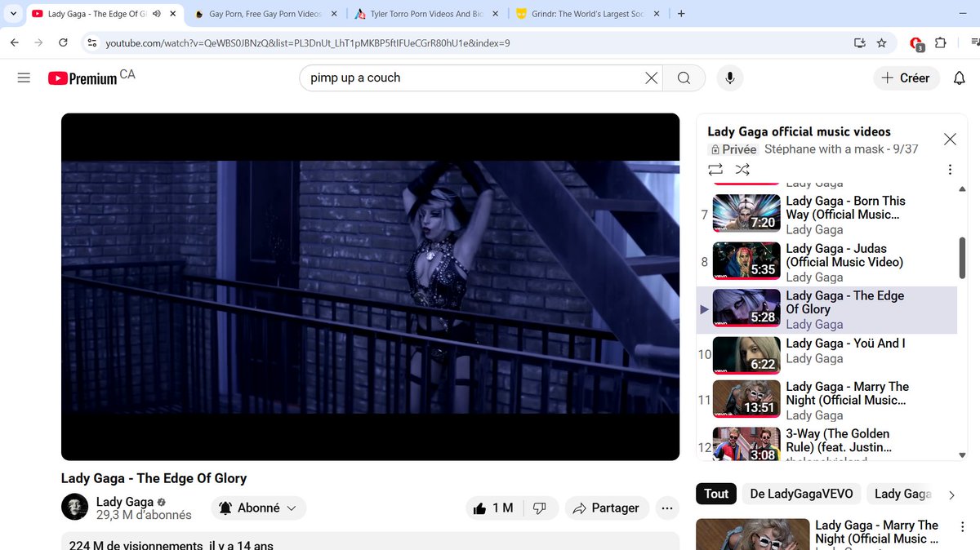
Task: Open the YouTube guide hamburger menu
Action: pos(24,78)
